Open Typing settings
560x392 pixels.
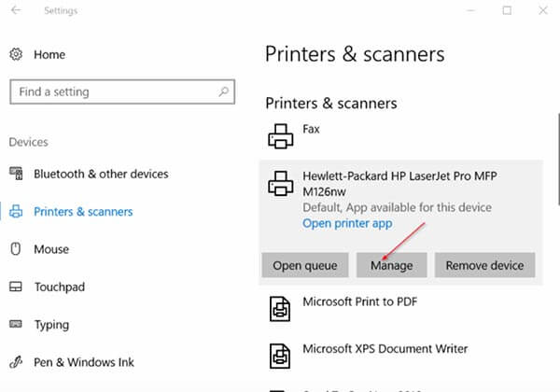click(x=51, y=325)
